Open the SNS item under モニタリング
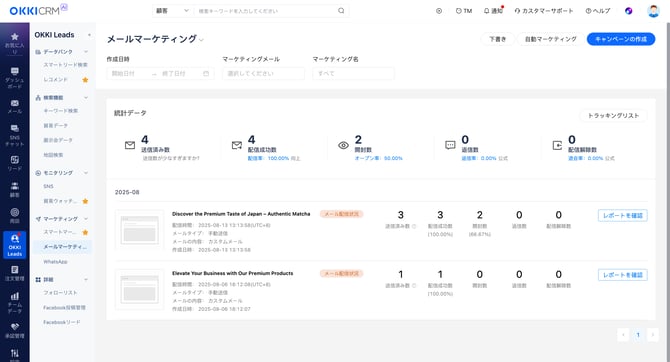 tap(48, 186)
